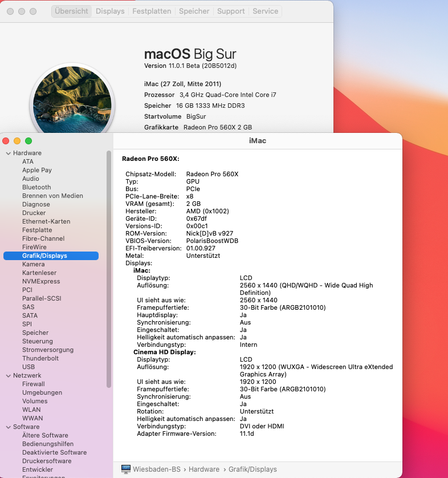Image resolution: width=448 pixels, height=478 pixels.
Task: Open the Kamera entry
Action: [x=33, y=264]
